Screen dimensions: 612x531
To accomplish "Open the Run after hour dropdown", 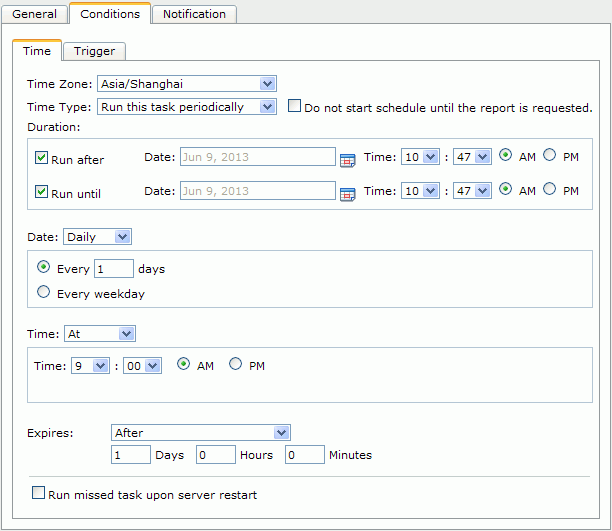I will (420, 157).
